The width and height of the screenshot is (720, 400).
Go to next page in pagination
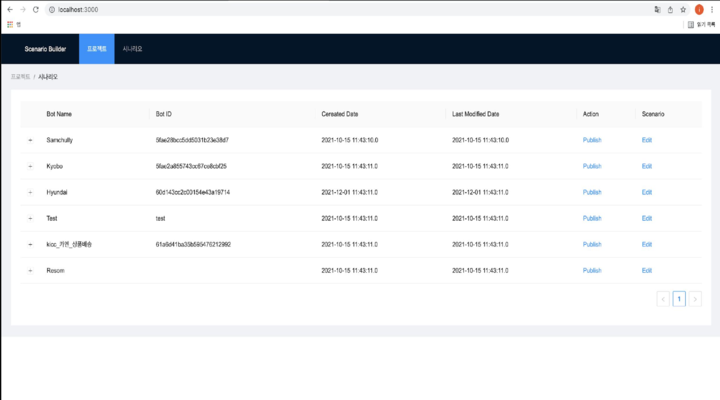click(695, 299)
